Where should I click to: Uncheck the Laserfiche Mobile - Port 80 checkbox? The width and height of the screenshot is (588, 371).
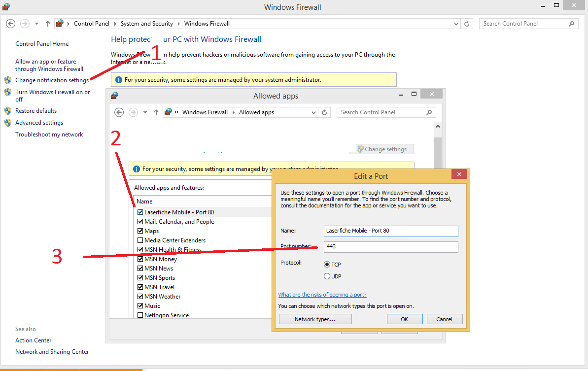coord(140,212)
